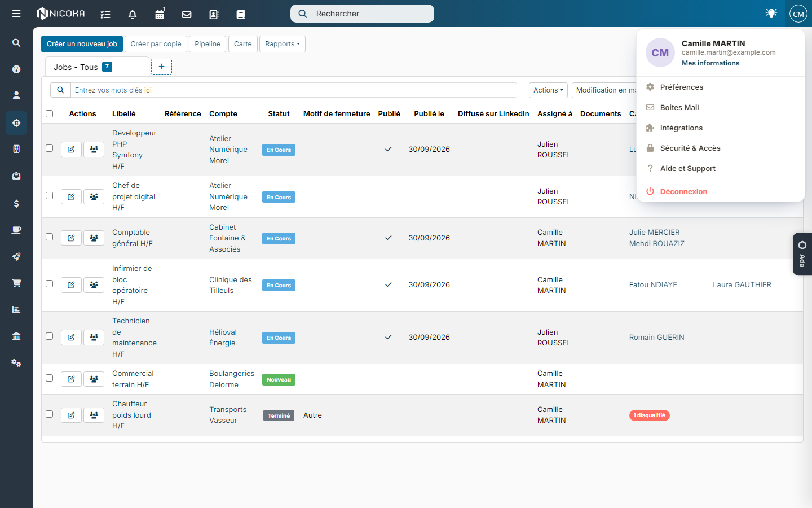Open the bank building sidebar icon
Screen dimensions: 812x508
[16, 336]
